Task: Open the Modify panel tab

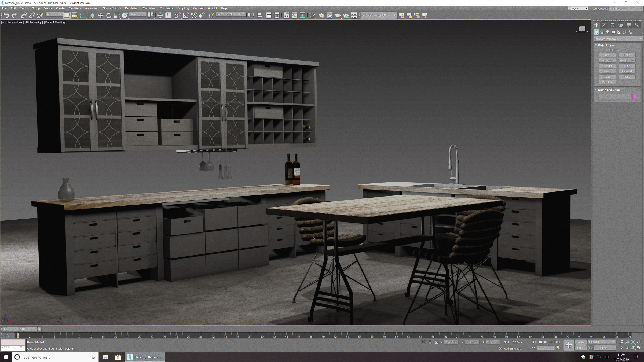Action: click(x=604, y=25)
